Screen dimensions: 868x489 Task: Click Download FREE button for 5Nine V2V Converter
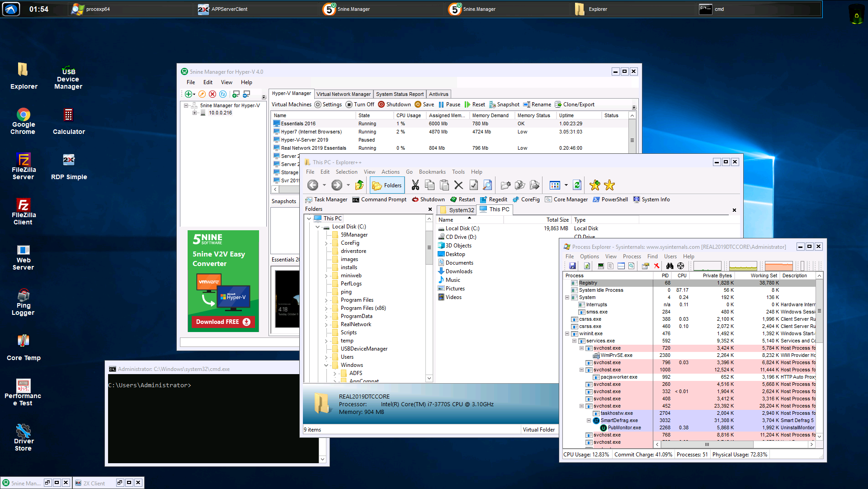tap(224, 322)
